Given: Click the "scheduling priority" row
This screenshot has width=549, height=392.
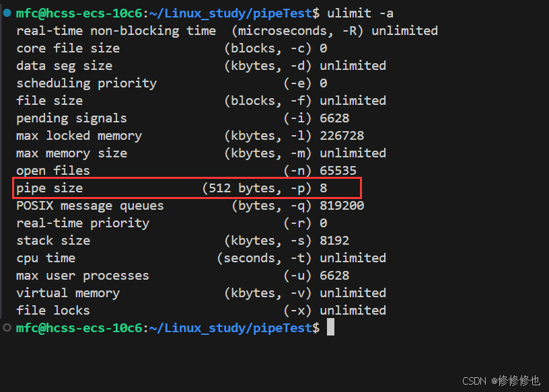Looking at the screenshot, I should (x=172, y=83).
